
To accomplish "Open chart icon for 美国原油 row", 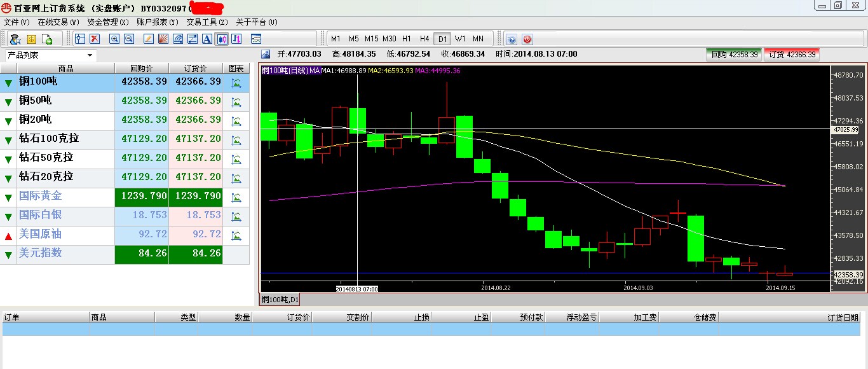I will 236,235.
